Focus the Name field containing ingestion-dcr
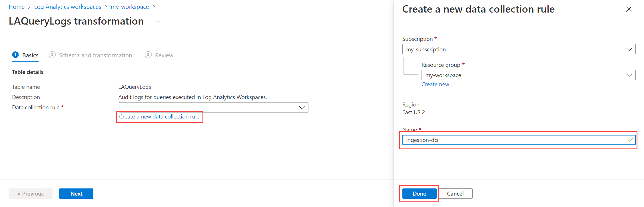The height and width of the screenshot is (207, 644). click(x=514, y=140)
